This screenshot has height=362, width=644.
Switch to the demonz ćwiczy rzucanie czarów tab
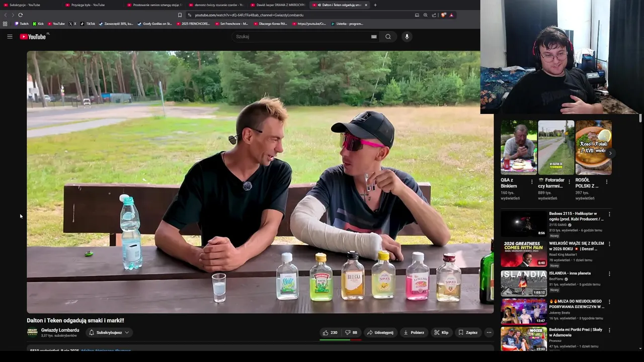pyautogui.click(x=216, y=5)
